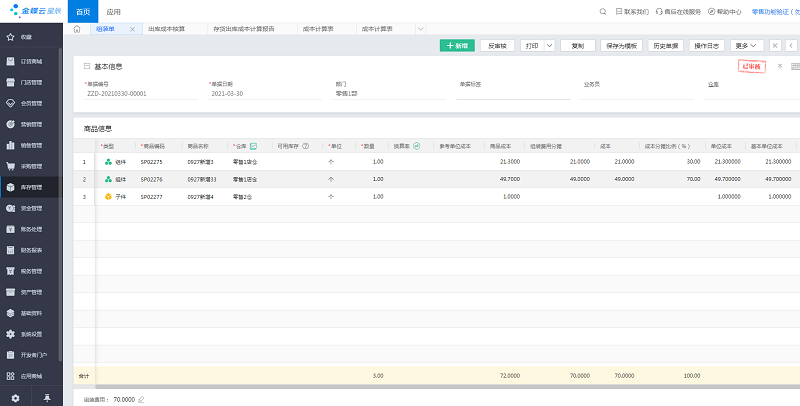Click the home icon tab

77,29
